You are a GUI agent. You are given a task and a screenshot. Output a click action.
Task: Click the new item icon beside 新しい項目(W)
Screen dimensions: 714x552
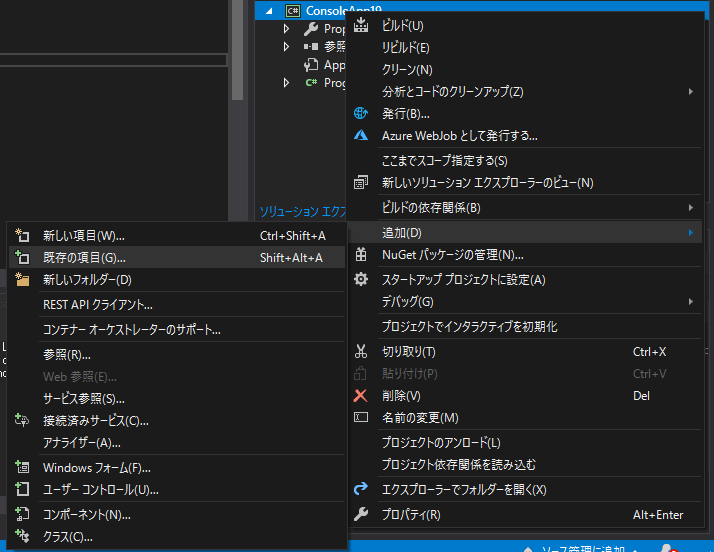tap(22, 235)
